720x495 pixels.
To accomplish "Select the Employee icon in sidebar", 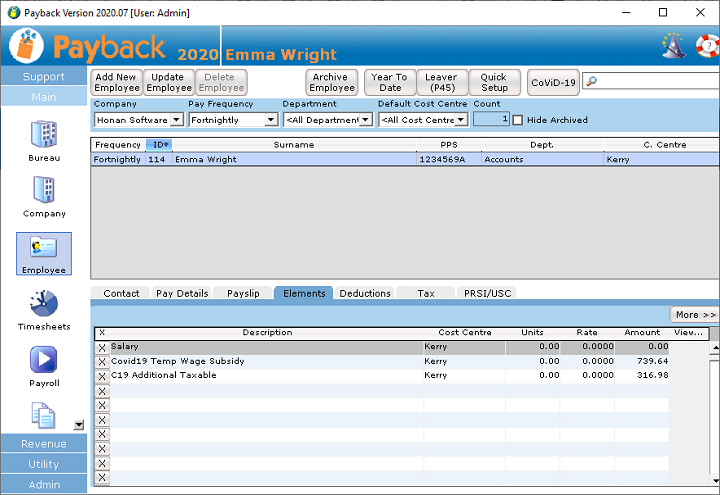I will tap(43, 248).
